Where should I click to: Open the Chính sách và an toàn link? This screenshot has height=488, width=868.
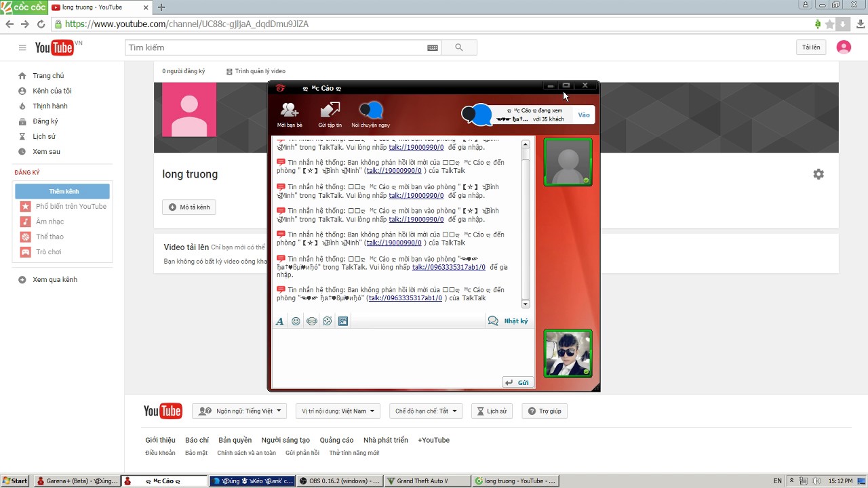click(246, 453)
